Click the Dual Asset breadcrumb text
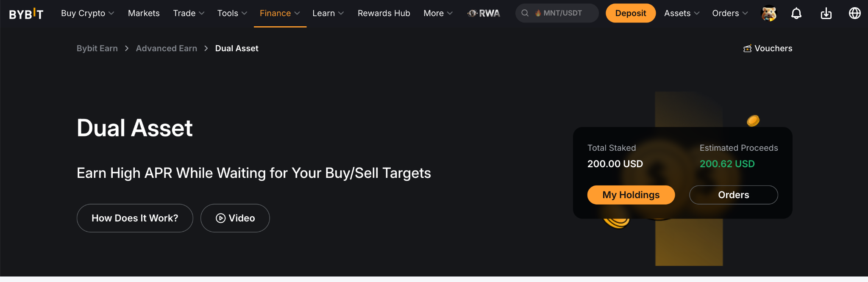The image size is (868, 282). pyautogui.click(x=236, y=48)
